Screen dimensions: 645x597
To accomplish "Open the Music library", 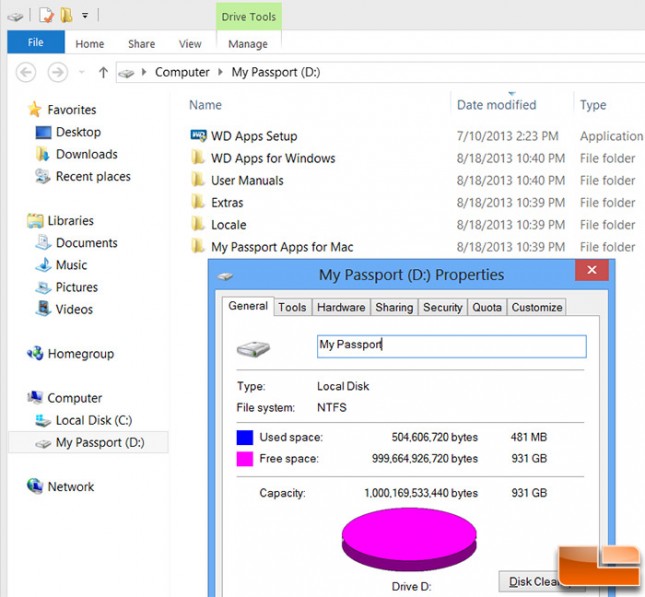I will pyautogui.click(x=71, y=265).
